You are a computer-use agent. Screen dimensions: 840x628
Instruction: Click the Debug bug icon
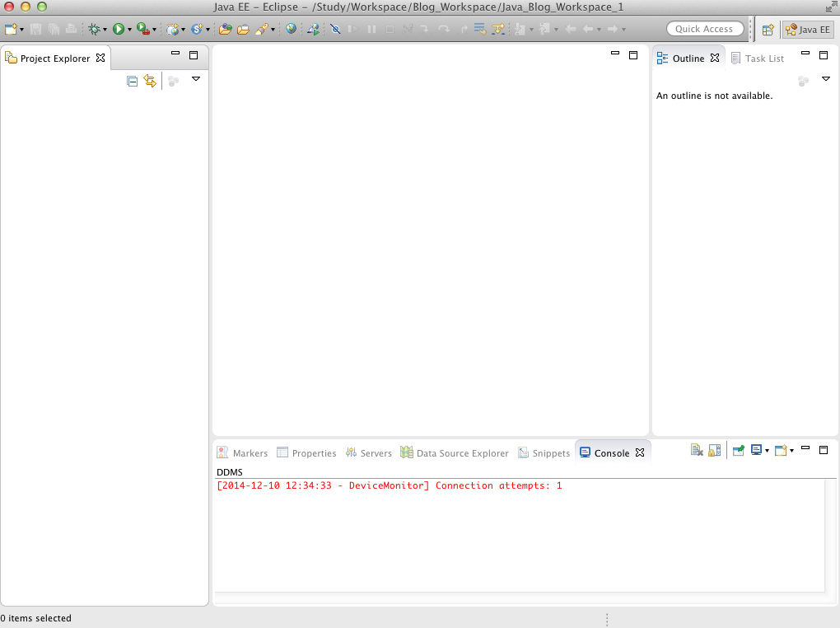click(94, 29)
